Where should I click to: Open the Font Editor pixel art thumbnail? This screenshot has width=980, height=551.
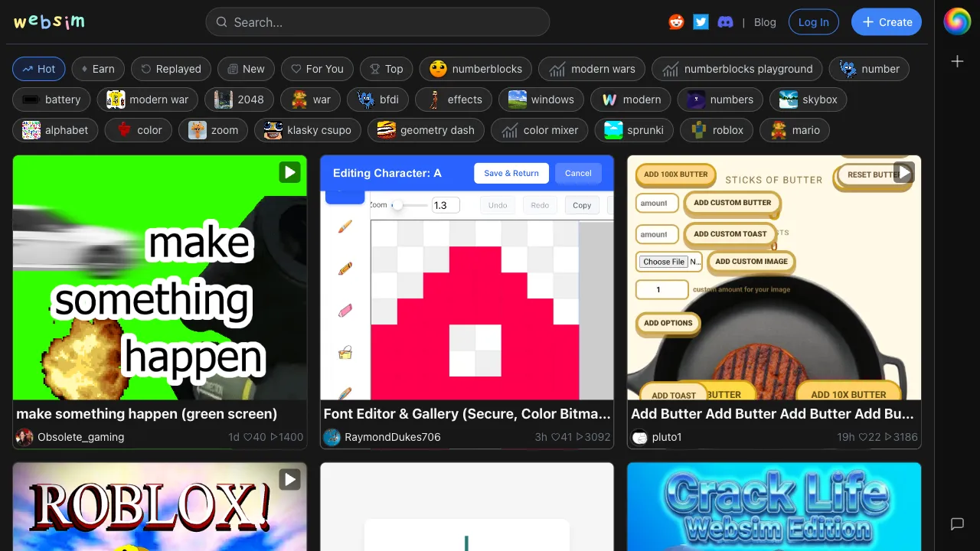[467, 278]
